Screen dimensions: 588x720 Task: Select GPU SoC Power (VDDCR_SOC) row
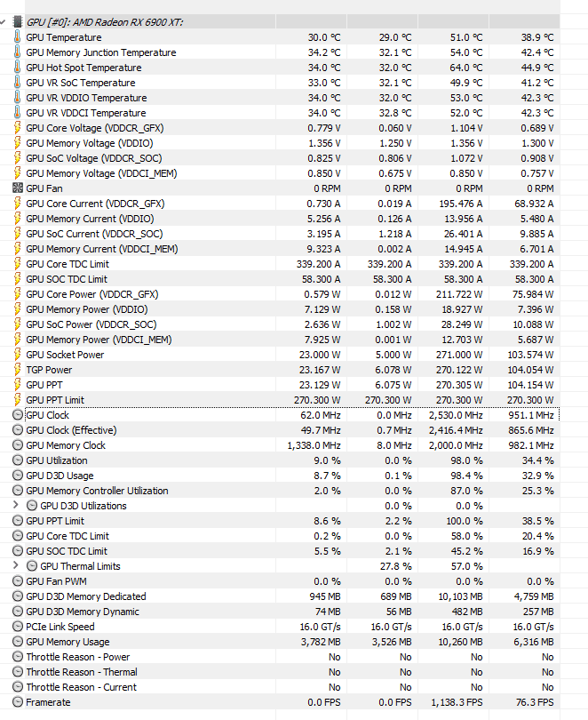pos(280,324)
